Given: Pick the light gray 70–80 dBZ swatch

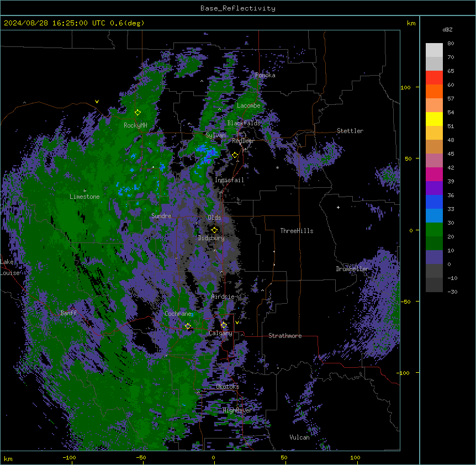Looking at the screenshot, I should tap(434, 50).
